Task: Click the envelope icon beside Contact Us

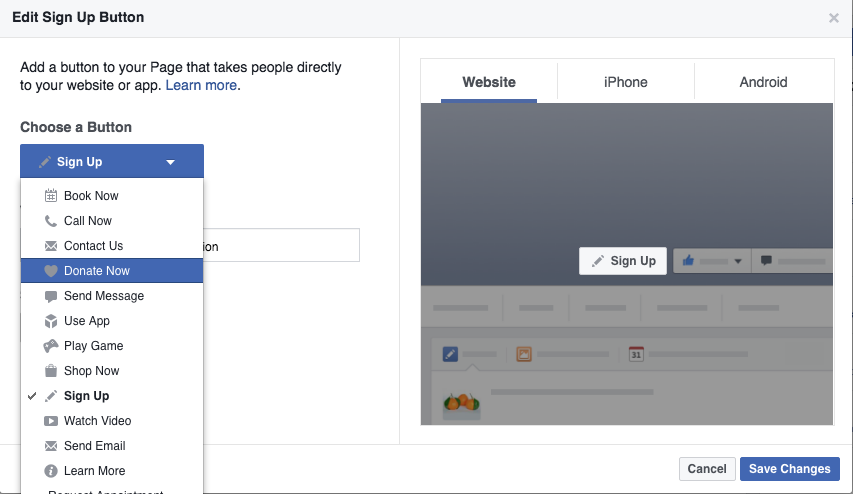Action: (51, 246)
